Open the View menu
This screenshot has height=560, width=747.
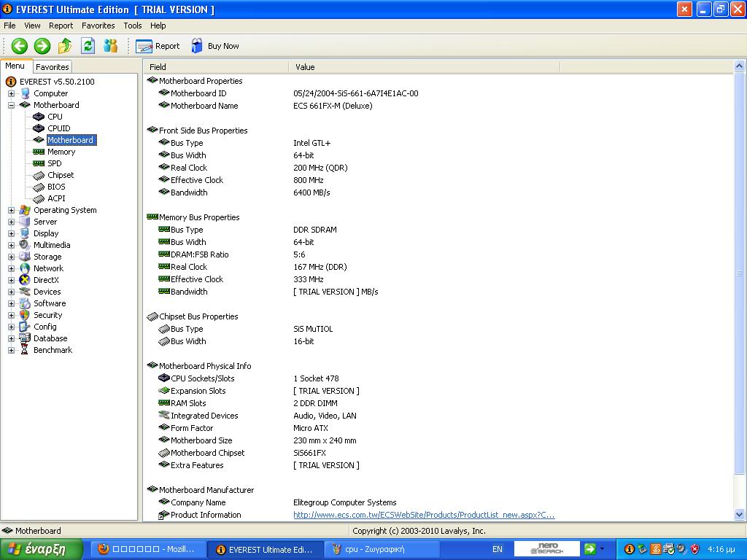(x=32, y=26)
